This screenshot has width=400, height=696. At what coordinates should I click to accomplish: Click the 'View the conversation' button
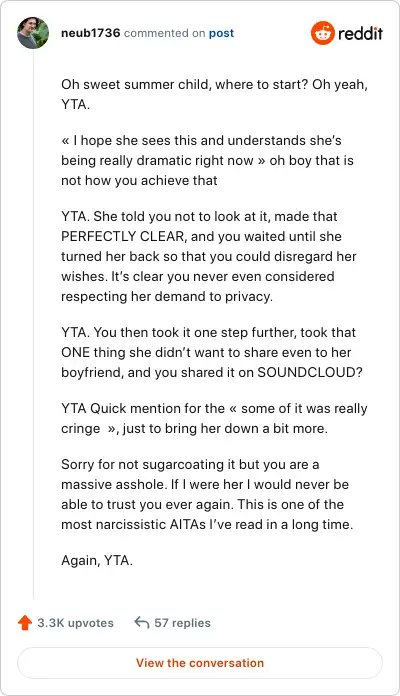point(200,663)
